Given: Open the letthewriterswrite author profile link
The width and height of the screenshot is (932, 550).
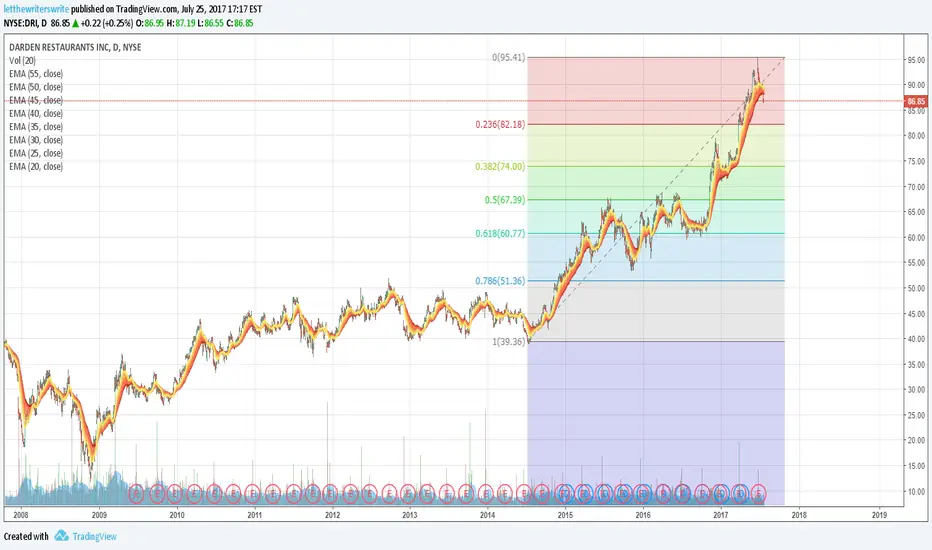Looking at the screenshot, I should tap(36, 10).
